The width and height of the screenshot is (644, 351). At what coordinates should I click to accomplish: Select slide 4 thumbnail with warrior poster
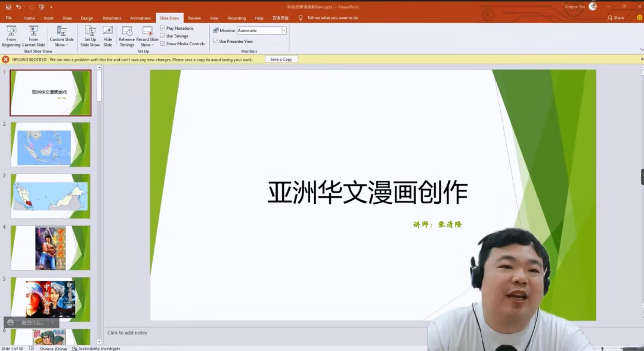(51, 248)
